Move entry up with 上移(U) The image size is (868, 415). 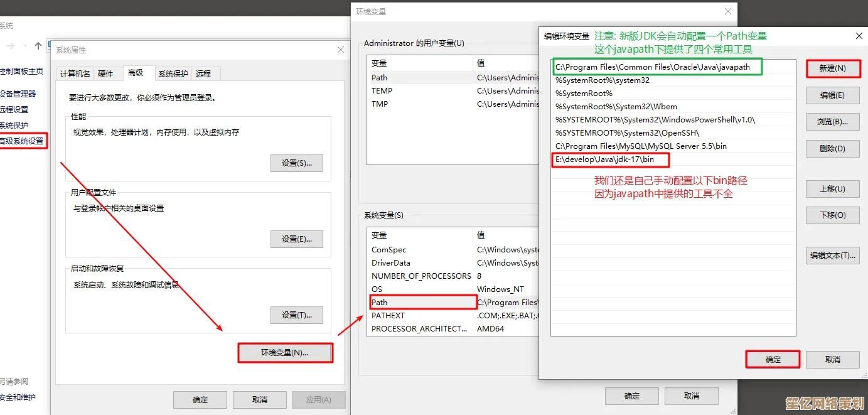pyautogui.click(x=832, y=189)
